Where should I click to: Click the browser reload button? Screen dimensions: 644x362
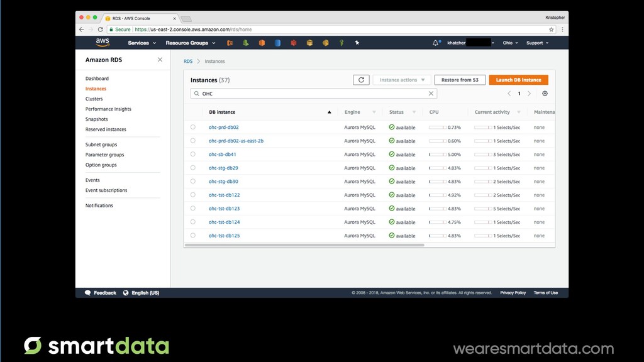[x=100, y=30]
